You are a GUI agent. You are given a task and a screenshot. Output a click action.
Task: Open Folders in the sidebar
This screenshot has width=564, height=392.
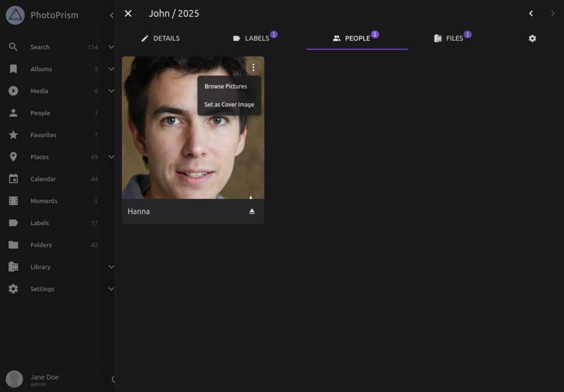click(x=41, y=245)
